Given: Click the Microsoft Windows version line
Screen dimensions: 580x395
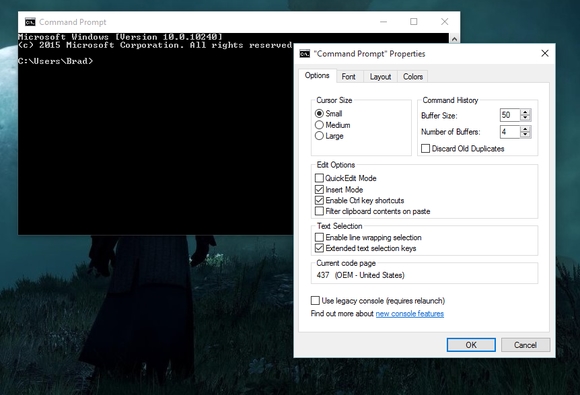Looking at the screenshot, I should [120, 37].
